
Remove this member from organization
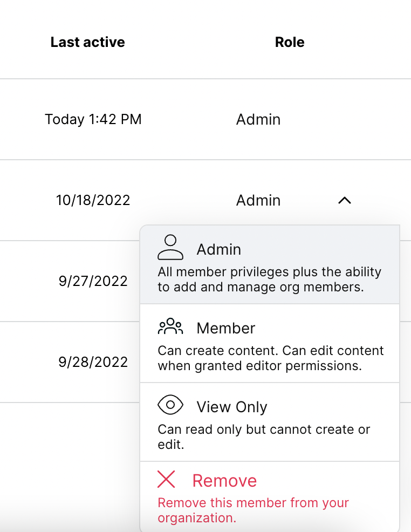(x=270, y=497)
